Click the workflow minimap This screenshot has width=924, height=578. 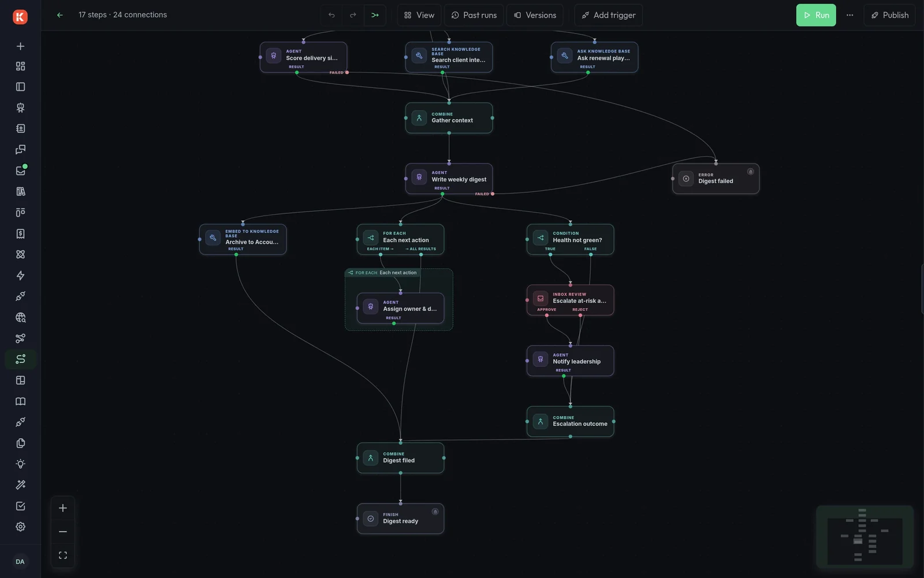click(x=865, y=537)
